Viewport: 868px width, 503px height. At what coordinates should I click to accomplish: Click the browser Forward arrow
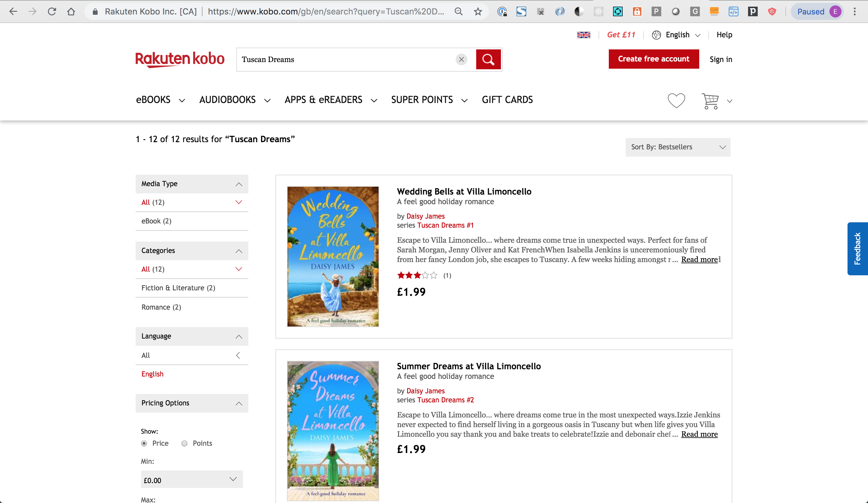[32, 11]
